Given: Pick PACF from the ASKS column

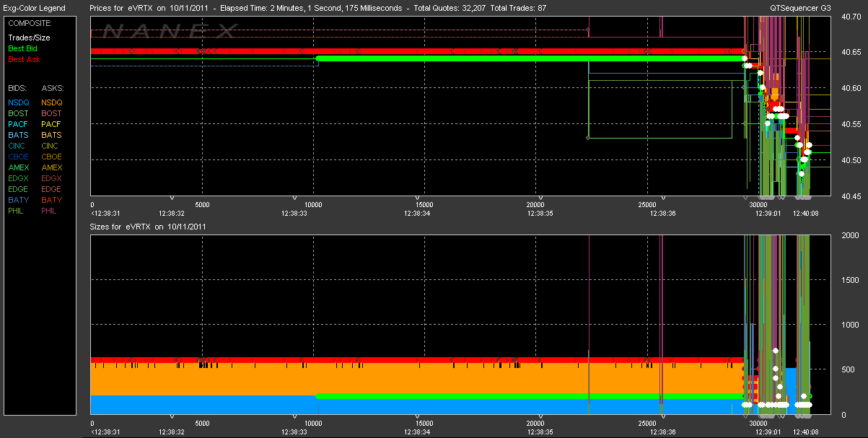Looking at the screenshot, I should pos(52,124).
